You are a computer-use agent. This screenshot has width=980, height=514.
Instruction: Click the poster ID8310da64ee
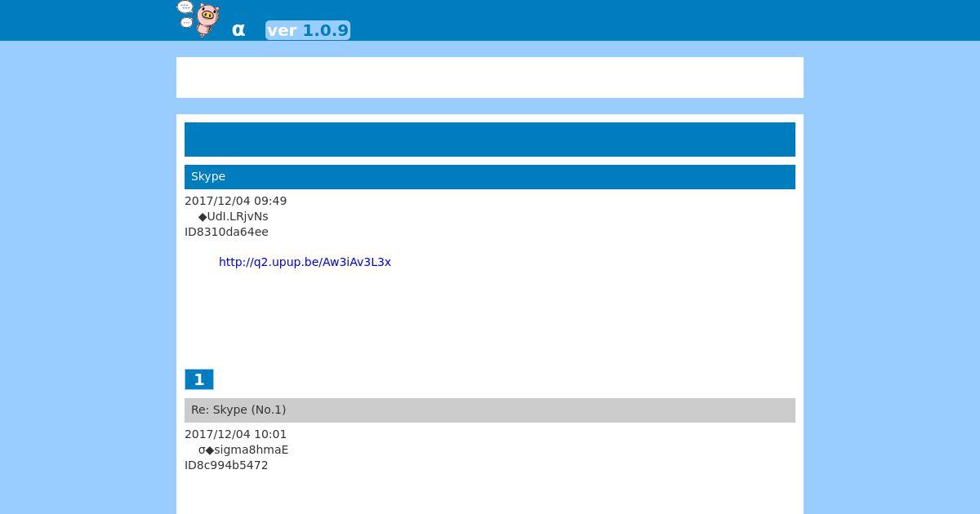click(x=226, y=232)
